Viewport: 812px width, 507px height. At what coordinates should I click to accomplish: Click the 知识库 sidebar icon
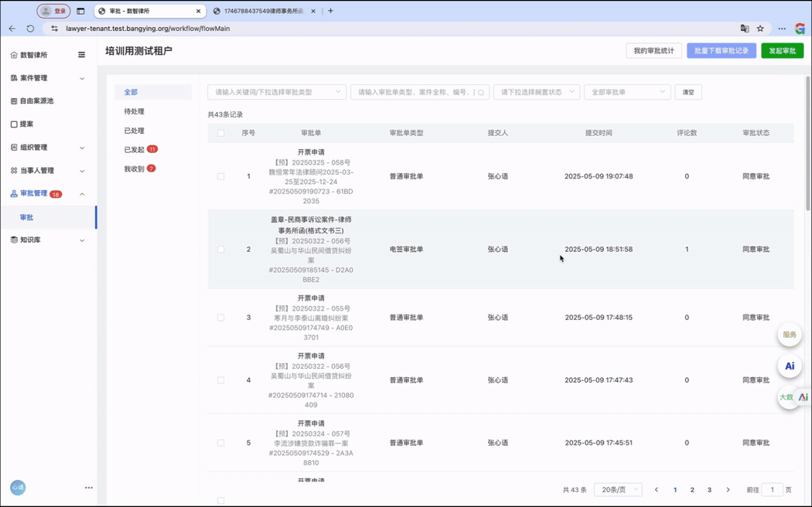tap(14, 240)
